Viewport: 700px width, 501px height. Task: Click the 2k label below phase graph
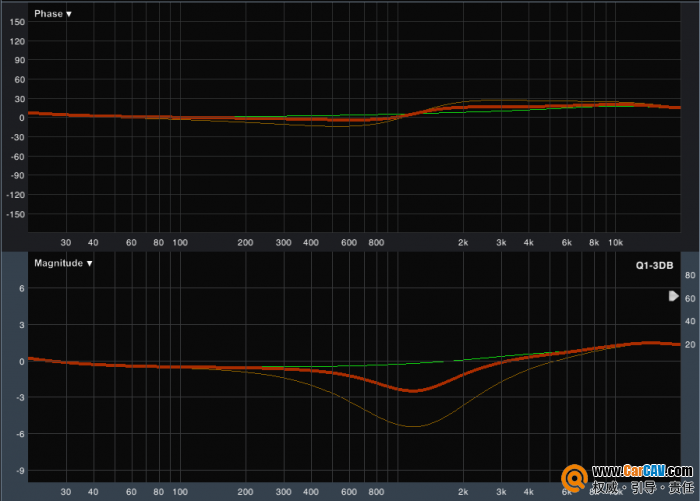pyautogui.click(x=463, y=242)
